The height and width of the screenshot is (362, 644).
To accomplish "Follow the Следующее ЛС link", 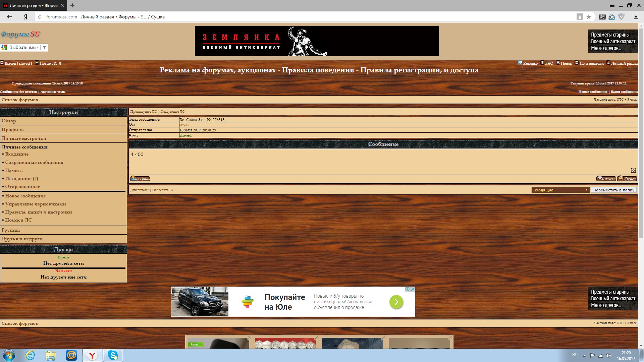I will [172, 112].
